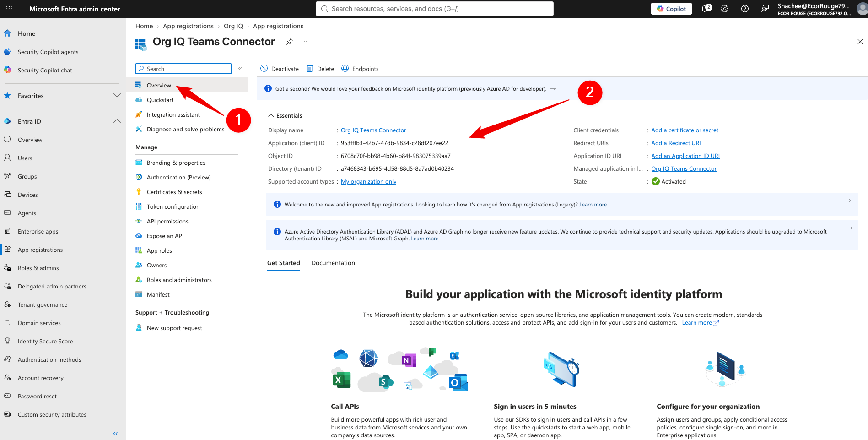
Task: Open the account profile for Shachee@EcorRouge79
Action: pos(822,9)
